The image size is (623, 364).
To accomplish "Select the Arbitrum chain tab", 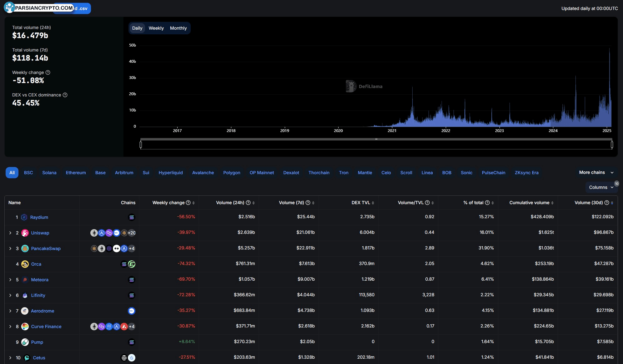I will (x=124, y=173).
